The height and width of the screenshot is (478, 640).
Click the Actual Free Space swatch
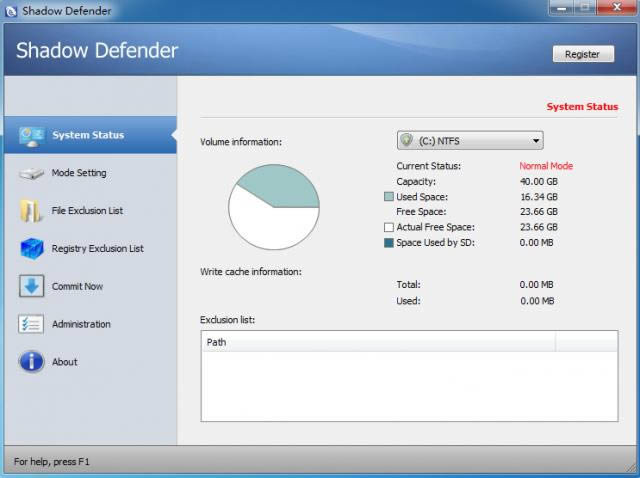(x=389, y=227)
